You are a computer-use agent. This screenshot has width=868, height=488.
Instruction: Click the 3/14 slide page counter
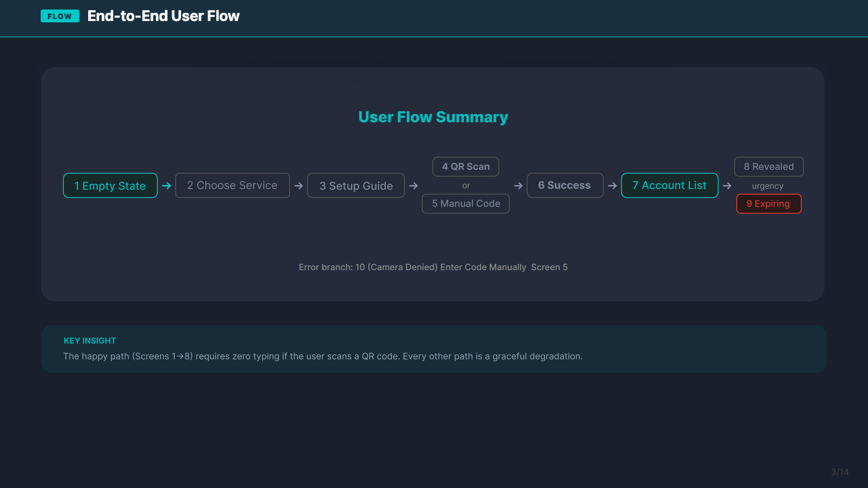click(839, 472)
